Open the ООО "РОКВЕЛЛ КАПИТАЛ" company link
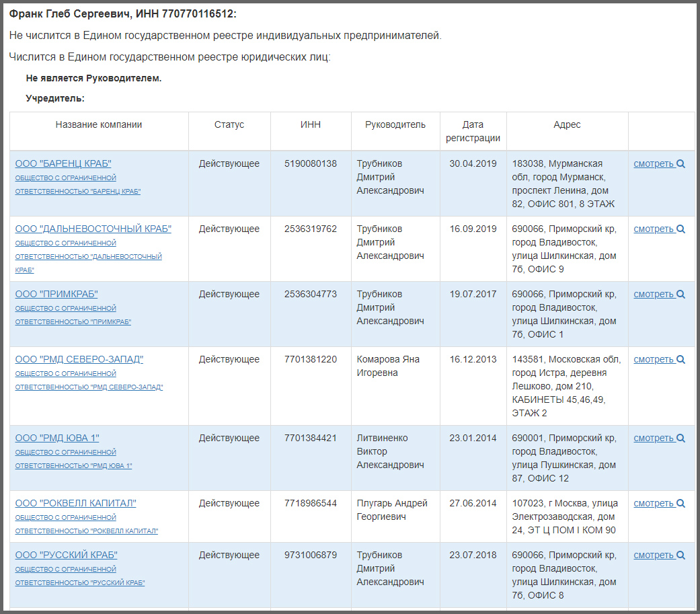Viewport: 700px width, 614px height. tap(75, 503)
